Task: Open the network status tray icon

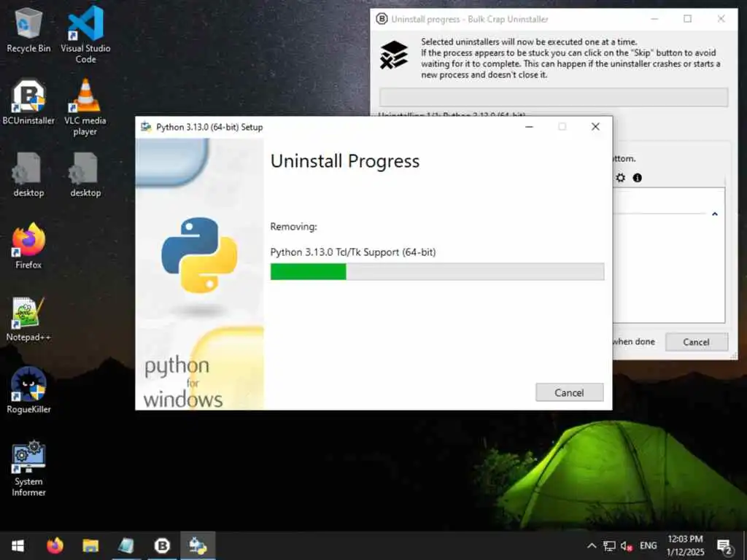Action: (609, 545)
